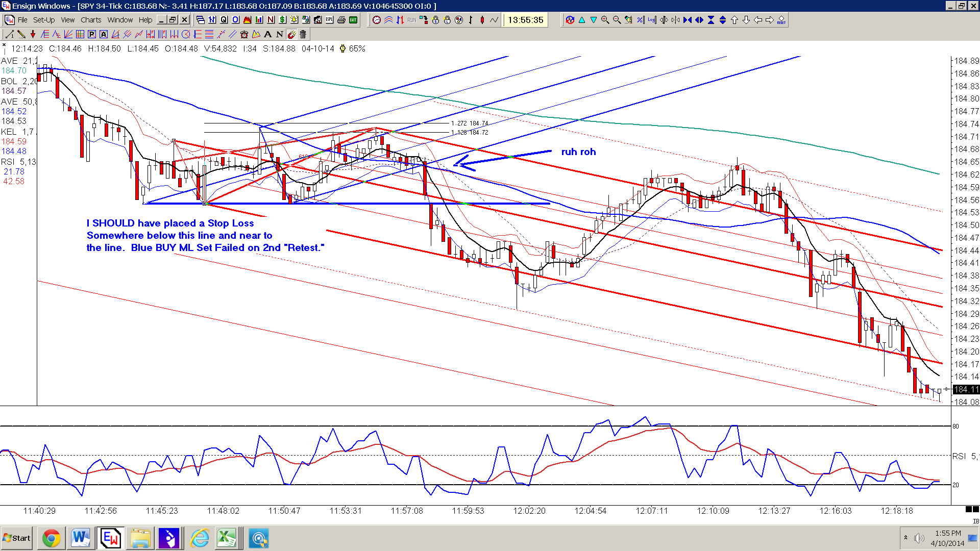The width and height of the screenshot is (980, 551).
Task: Click the cyan up triangle icon
Action: point(582,20)
